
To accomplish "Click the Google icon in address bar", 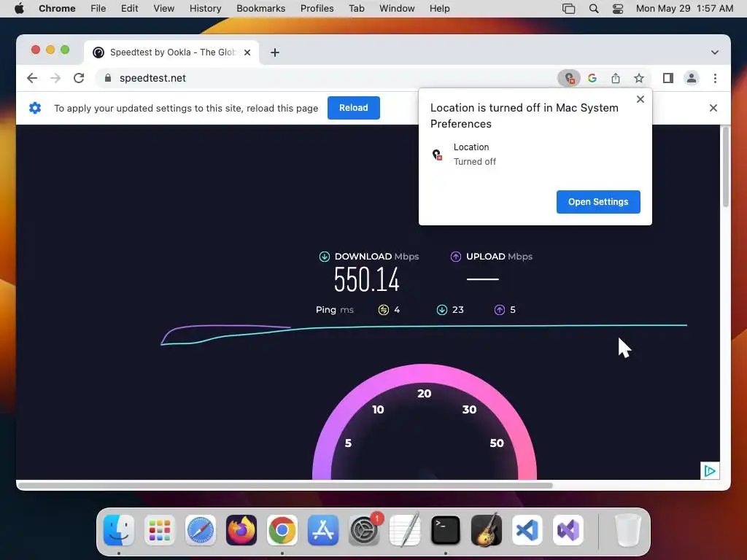I will pos(592,78).
